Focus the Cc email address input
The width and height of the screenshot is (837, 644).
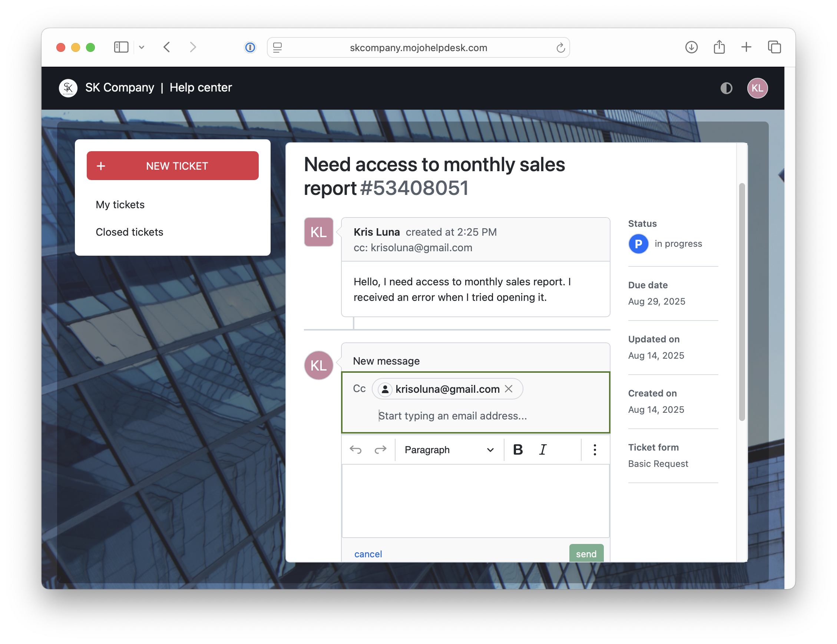[x=452, y=416]
